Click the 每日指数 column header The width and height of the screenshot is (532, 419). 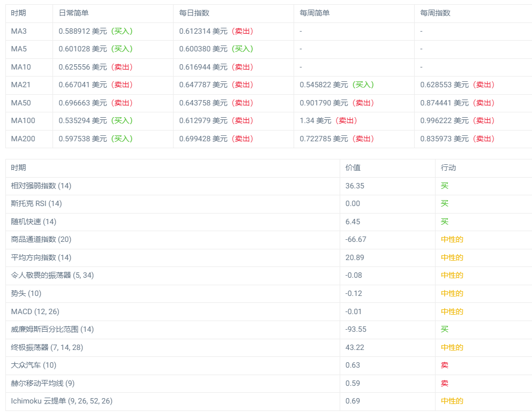[x=194, y=13]
